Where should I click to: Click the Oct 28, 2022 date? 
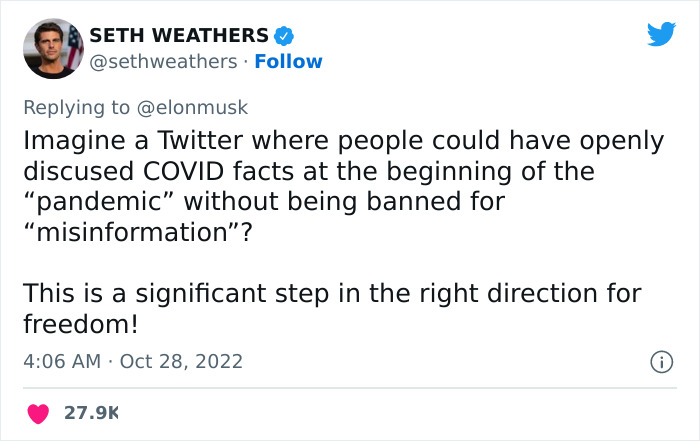click(181, 360)
